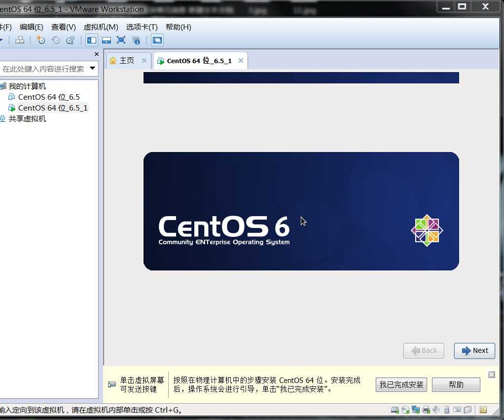Viewport: 504px width, 420px height.
Task: Click the CentOS pinwheel logo on the banner
Action: click(427, 230)
